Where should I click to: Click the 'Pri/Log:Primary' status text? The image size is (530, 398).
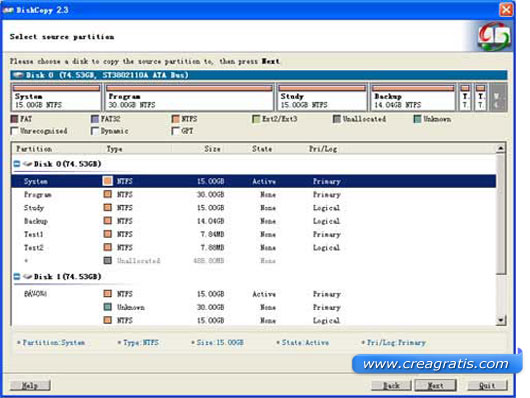(x=396, y=343)
